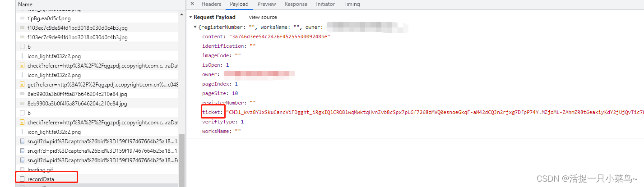Select the recordData request name

tap(41, 179)
